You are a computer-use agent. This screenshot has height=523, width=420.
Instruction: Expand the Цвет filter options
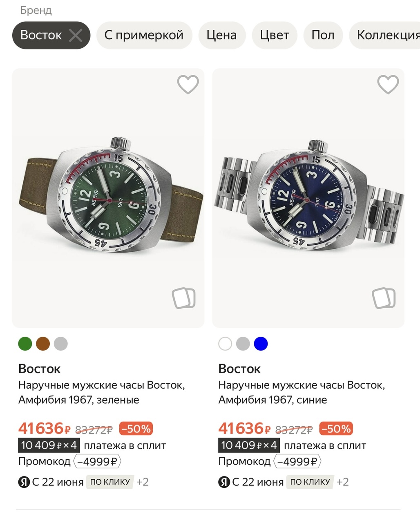(x=275, y=36)
